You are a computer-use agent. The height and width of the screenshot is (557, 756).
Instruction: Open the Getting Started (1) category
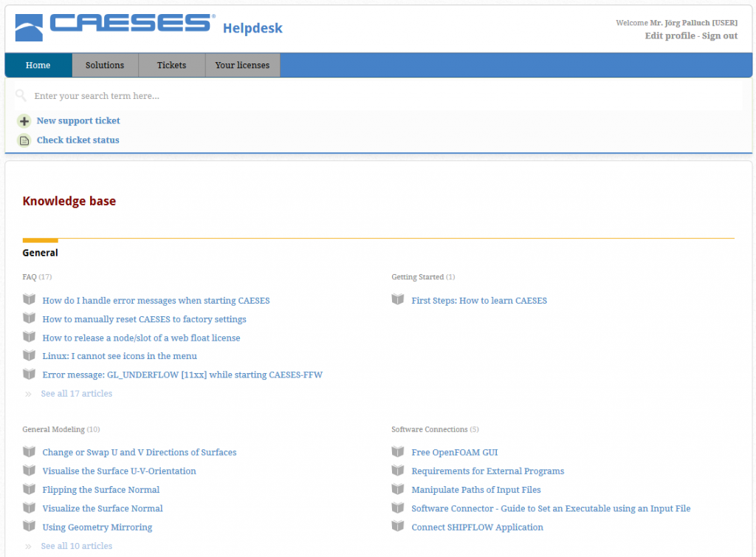coord(423,277)
